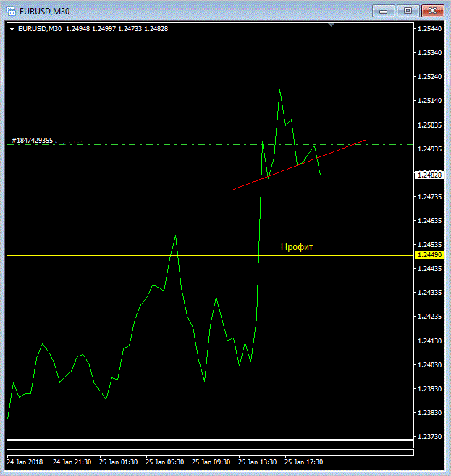The image size is (451, 476).
Task: Click time axis label 25 Jan 13:30
Action: [258, 462]
